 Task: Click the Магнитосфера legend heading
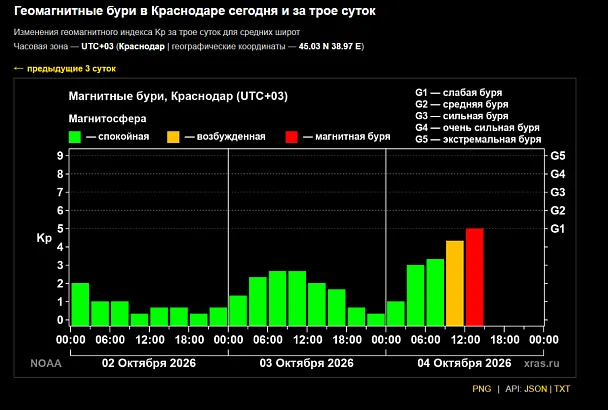(x=107, y=118)
